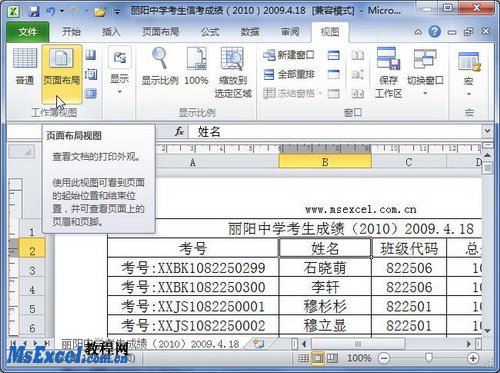
Task: Open the undo history dropdown arrow
Action: pos(62,11)
